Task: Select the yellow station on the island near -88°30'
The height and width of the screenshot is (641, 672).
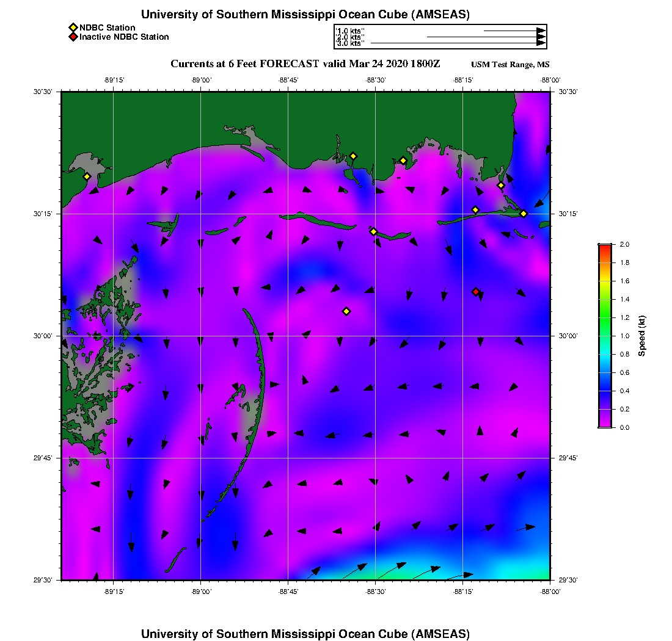Action: 373,231
